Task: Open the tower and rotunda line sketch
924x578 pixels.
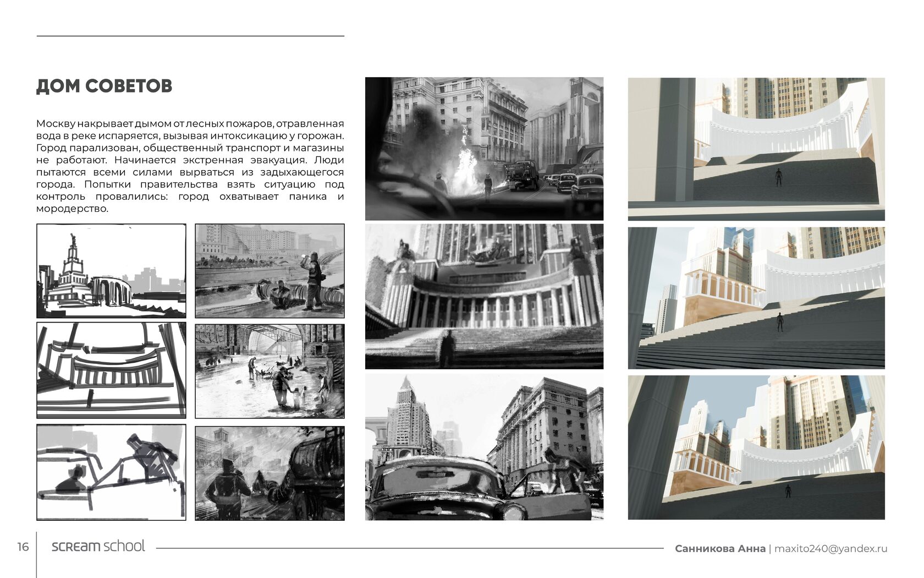Action: [x=111, y=271]
